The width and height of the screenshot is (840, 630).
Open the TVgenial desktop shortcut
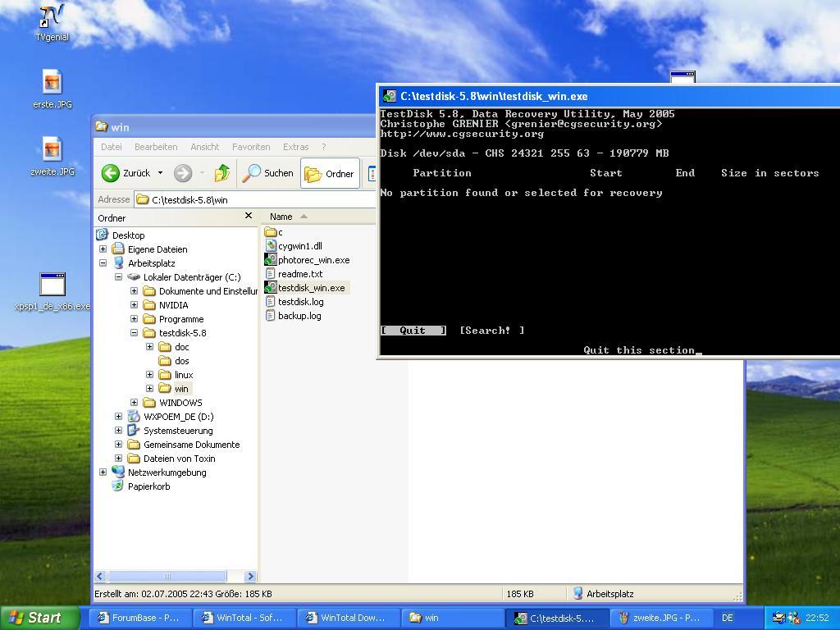[52, 23]
